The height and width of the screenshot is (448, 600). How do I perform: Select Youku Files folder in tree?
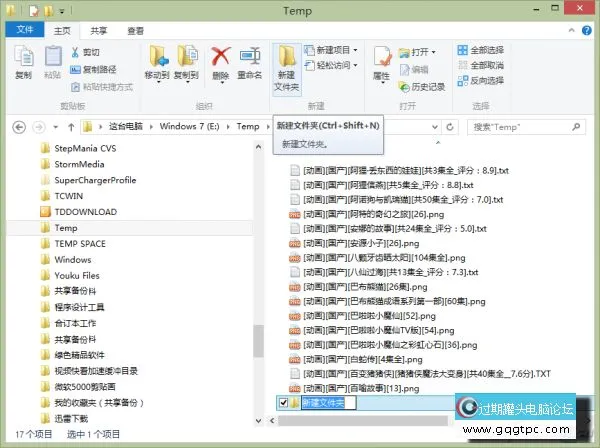pyautogui.click(x=77, y=275)
